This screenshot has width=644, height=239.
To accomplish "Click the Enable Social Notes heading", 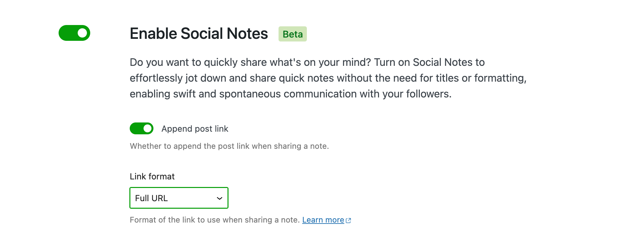I will point(199,34).
